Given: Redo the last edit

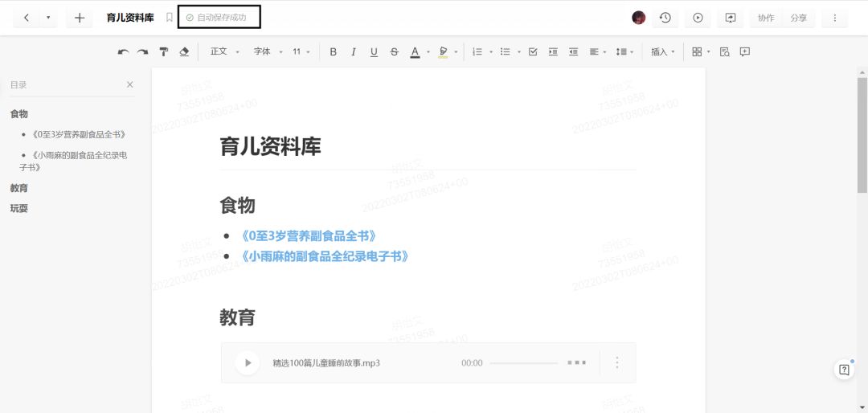Looking at the screenshot, I should [143, 51].
